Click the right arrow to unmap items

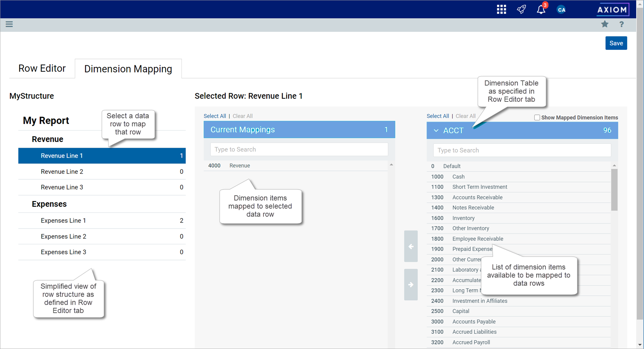(411, 284)
